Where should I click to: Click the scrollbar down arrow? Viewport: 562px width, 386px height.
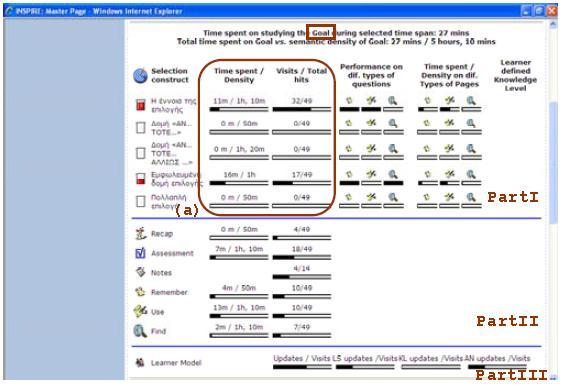(553, 376)
